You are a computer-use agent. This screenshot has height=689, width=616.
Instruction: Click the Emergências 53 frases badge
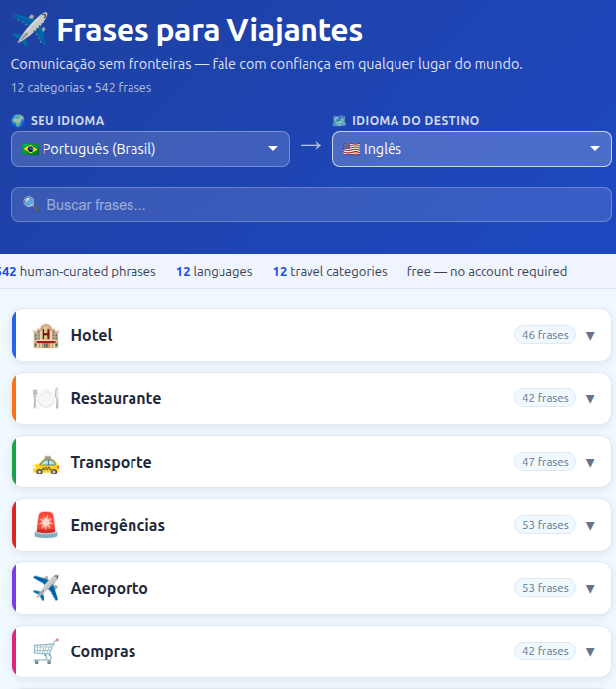point(545,525)
